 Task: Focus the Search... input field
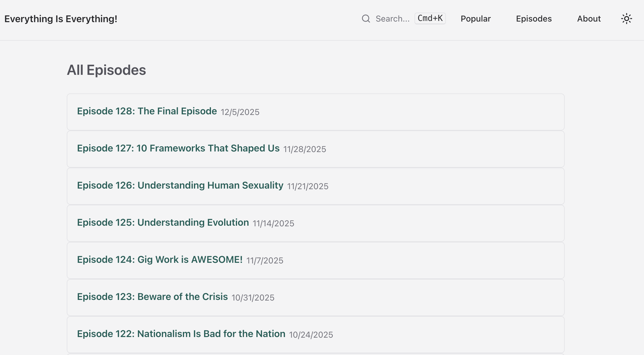pos(392,19)
